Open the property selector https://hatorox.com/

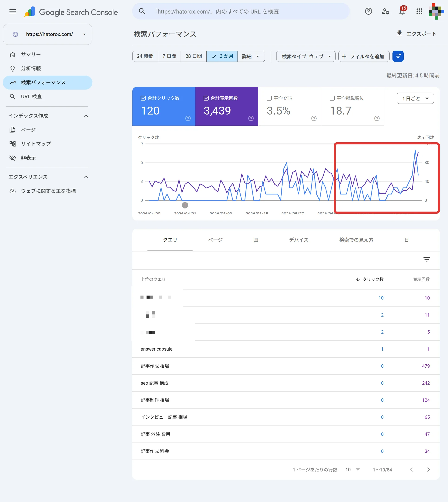pos(48,34)
